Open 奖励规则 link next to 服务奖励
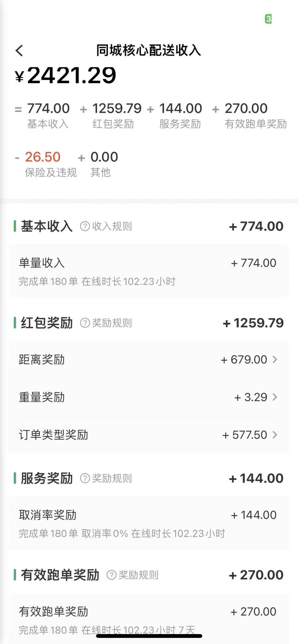Viewport: 298px width, 644px height. pos(112,478)
